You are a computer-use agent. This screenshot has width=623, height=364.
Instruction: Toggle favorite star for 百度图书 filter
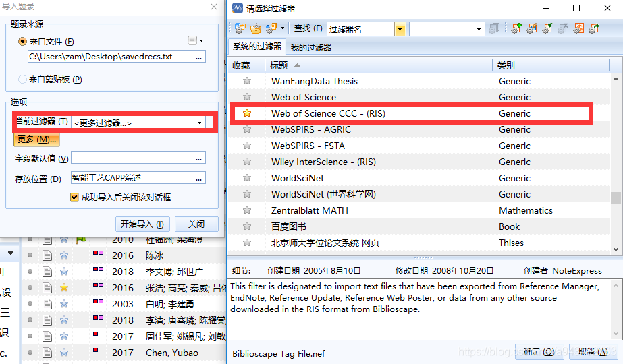247,226
